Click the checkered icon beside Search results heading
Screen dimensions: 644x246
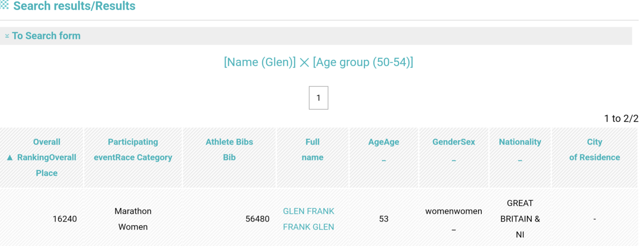pos(4,5)
